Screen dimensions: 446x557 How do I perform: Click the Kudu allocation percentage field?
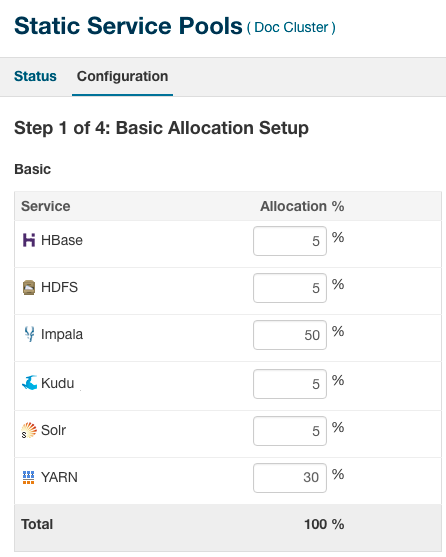click(290, 384)
